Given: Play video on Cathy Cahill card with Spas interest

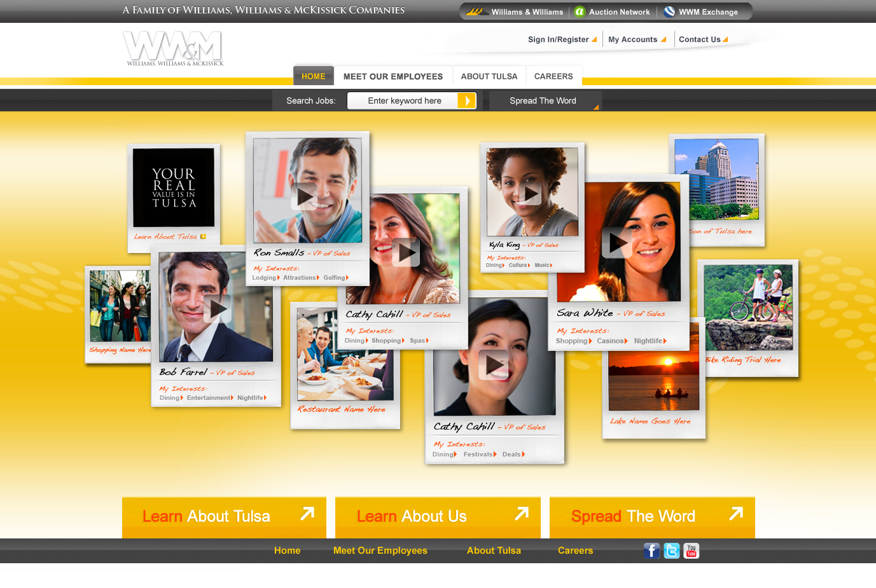Looking at the screenshot, I should [x=406, y=252].
